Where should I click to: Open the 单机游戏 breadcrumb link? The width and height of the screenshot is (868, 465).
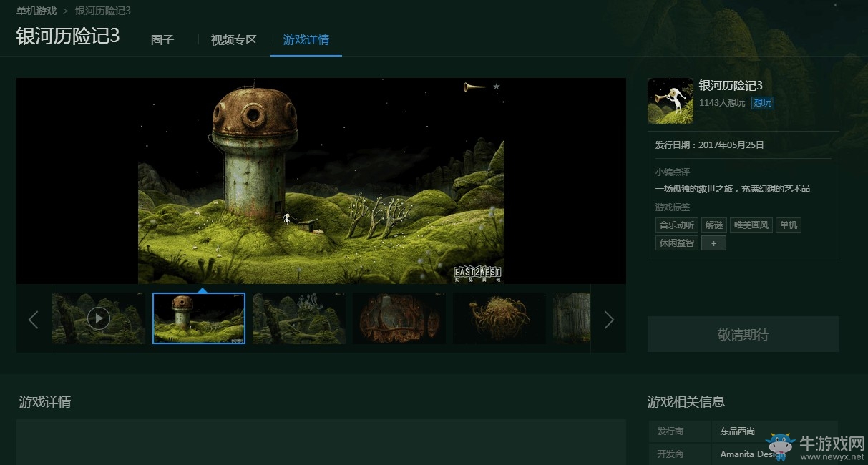point(36,11)
